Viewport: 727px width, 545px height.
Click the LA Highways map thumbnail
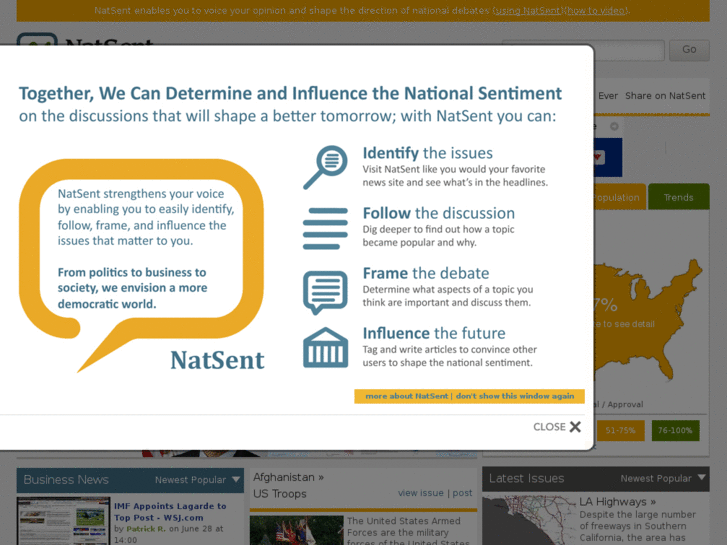coord(529,520)
